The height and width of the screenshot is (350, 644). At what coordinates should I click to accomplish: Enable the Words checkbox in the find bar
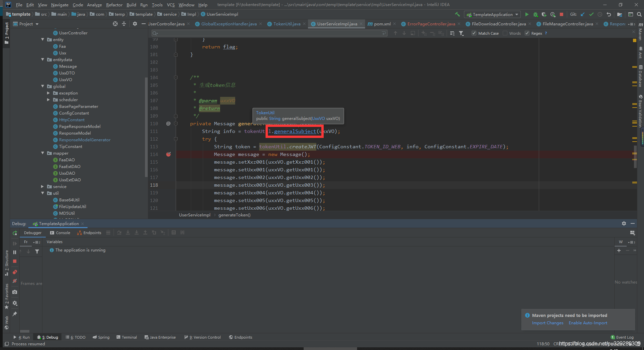[505, 33]
